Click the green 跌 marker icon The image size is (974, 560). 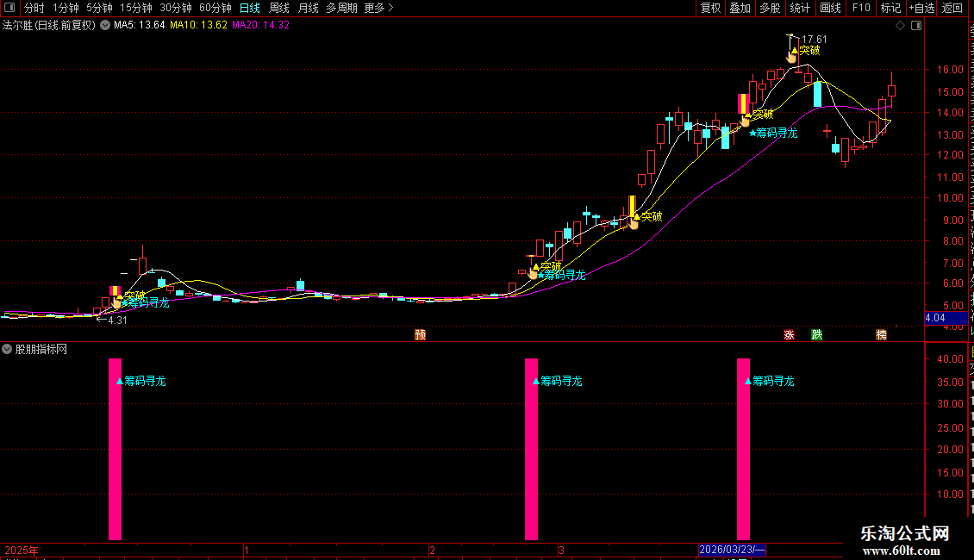pyautogui.click(x=817, y=334)
